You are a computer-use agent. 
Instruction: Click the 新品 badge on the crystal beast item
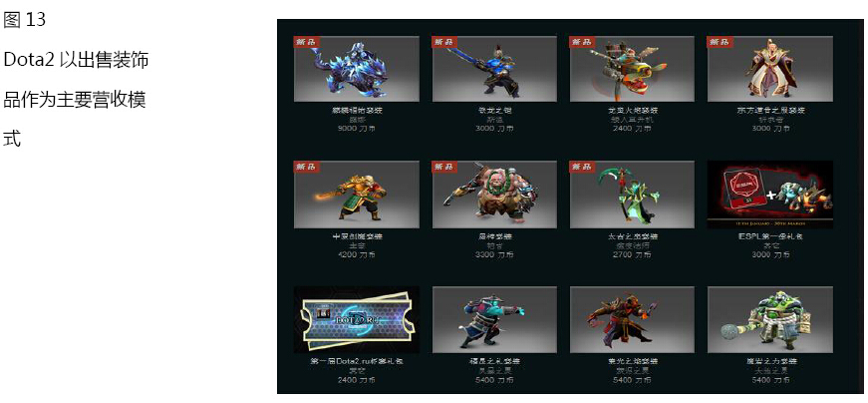click(307, 42)
